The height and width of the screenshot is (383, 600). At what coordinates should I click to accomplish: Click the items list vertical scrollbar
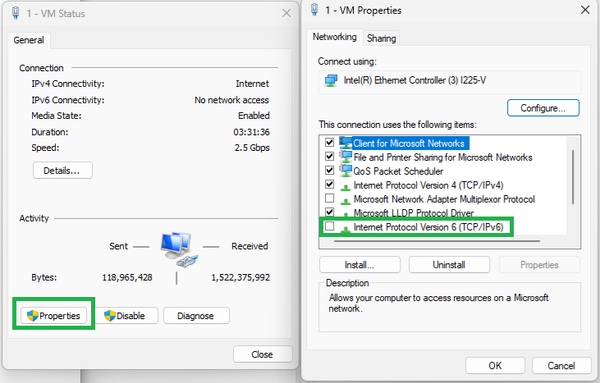pyautogui.click(x=573, y=177)
